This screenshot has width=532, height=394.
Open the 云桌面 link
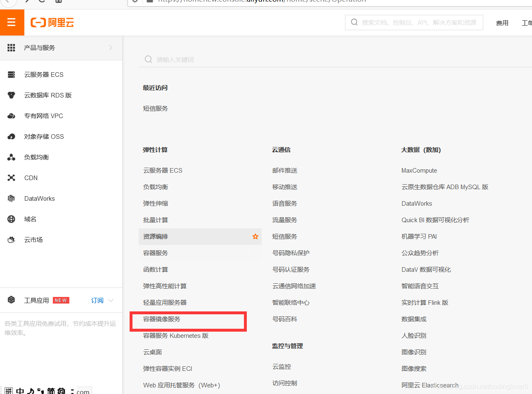pyautogui.click(x=152, y=352)
